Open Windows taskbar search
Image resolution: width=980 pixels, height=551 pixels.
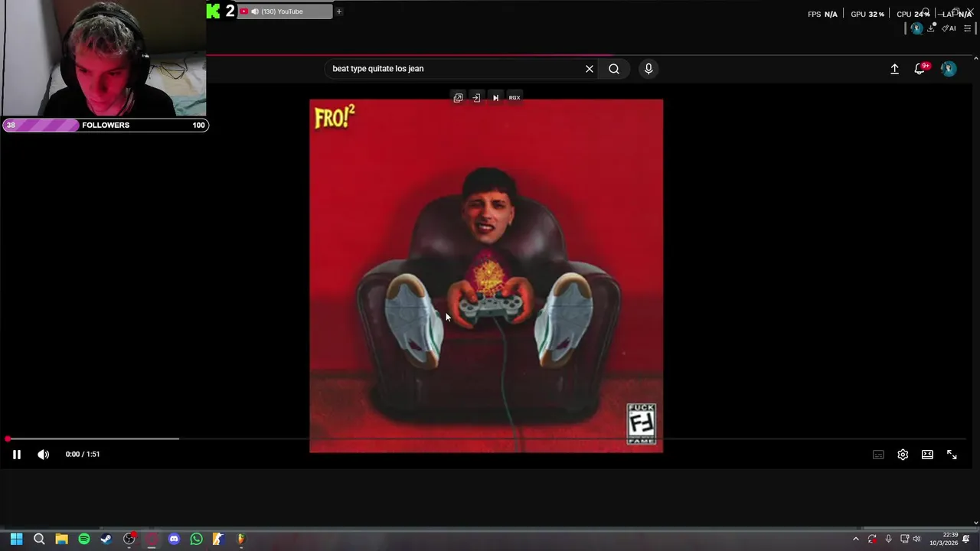point(39,539)
